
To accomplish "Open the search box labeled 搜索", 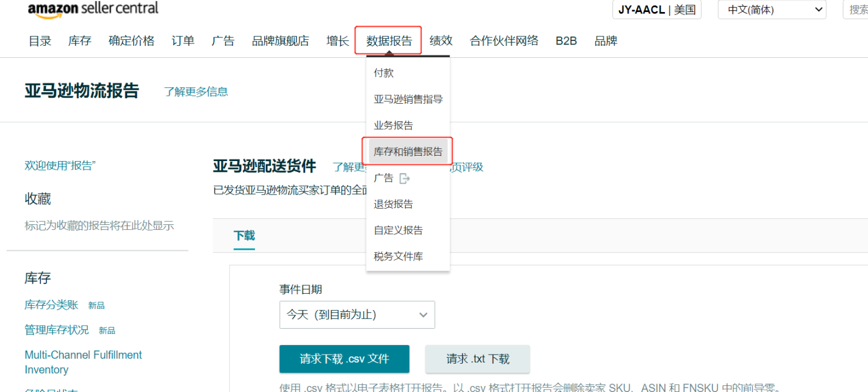I will [x=858, y=10].
